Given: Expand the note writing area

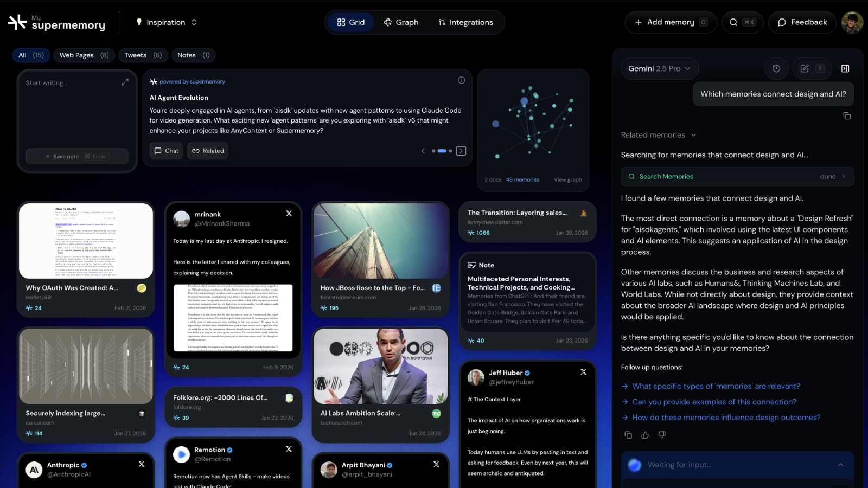Looking at the screenshot, I should (x=125, y=82).
